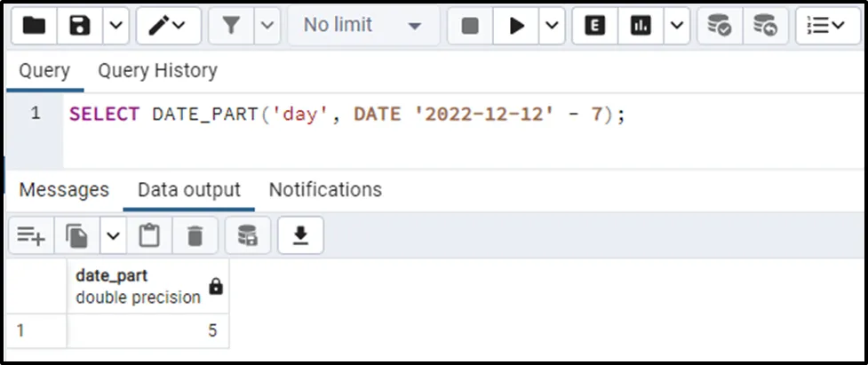Click the Save File disk icon
Viewport: 868px width, 365px height.
pos(80,27)
